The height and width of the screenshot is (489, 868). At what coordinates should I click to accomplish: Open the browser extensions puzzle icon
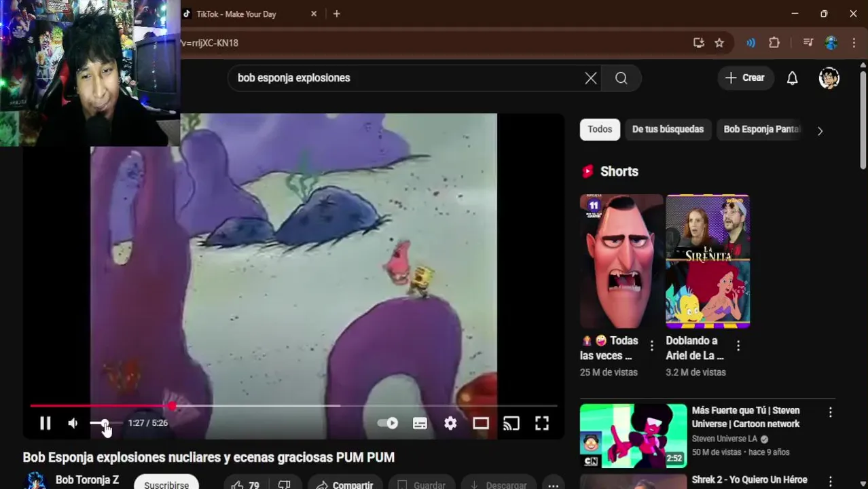click(774, 43)
